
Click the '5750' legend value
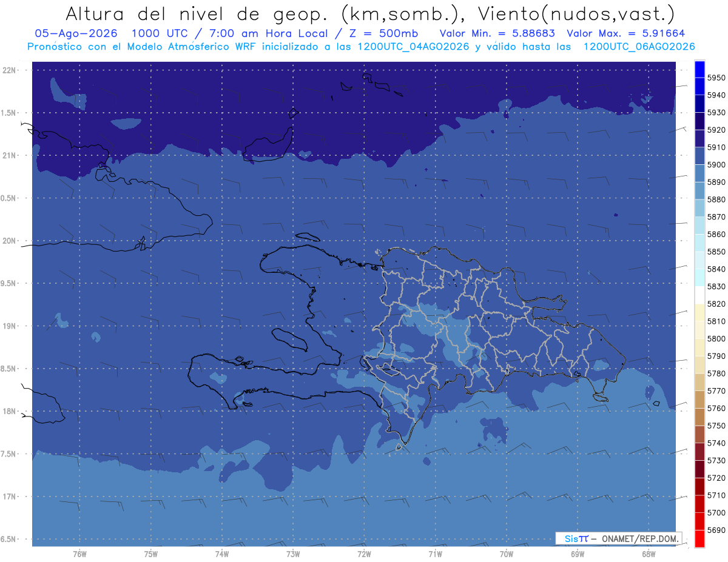click(x=716, y=426)
